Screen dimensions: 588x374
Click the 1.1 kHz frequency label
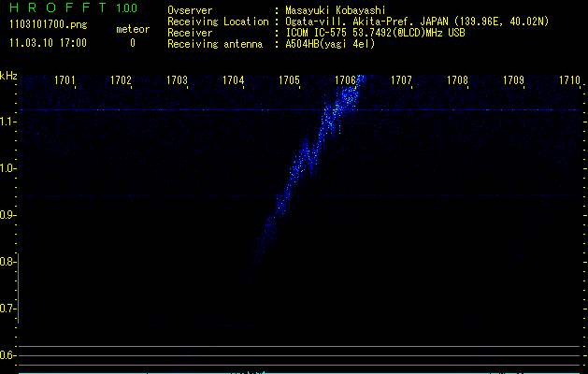click(7, 122)
